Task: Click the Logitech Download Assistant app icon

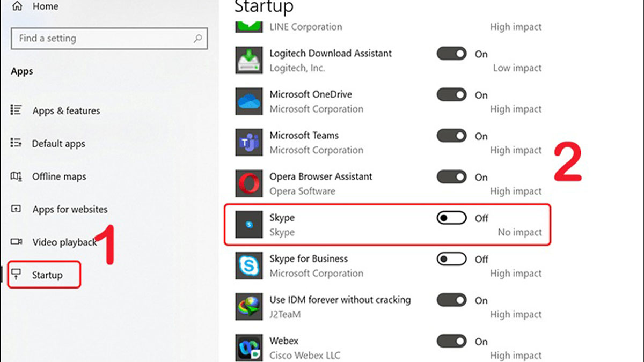Action: [249, 61]
